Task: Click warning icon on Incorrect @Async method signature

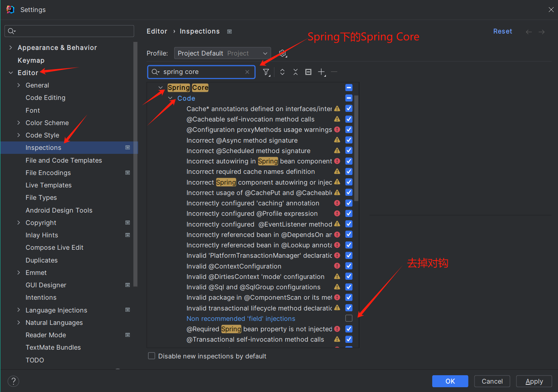Action: pyautogui.click(x=337, y=140)
